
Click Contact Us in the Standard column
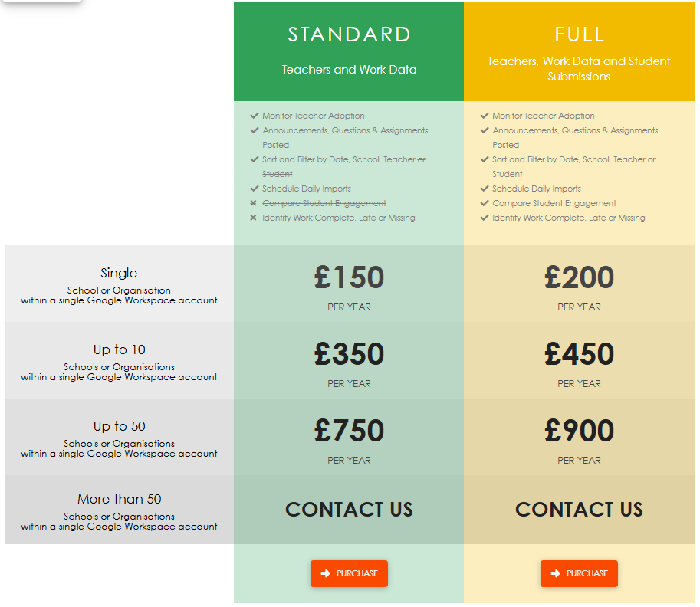pos(349,510)
